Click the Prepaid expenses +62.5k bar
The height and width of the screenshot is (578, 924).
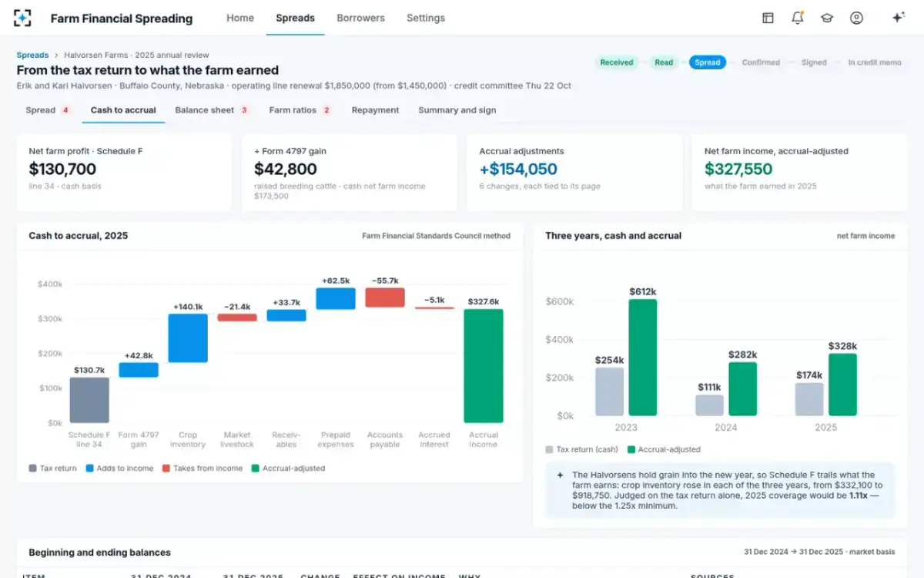click(x=336, y=299)
